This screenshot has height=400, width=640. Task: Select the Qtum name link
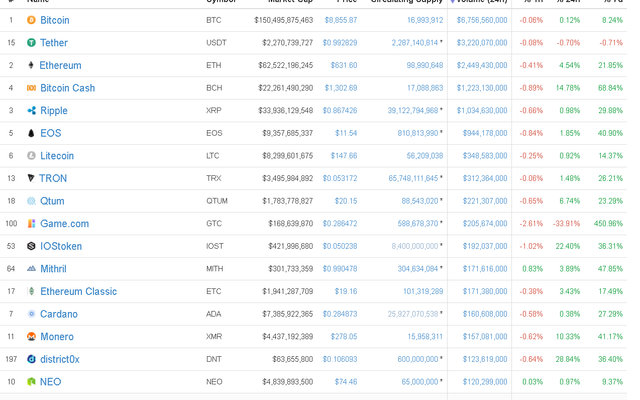click(x=52, y=201)
